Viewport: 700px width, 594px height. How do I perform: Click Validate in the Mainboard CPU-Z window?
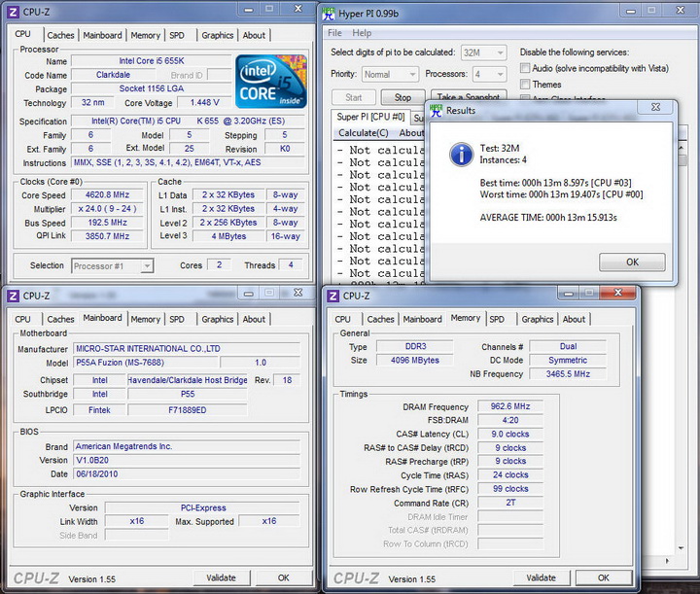[221, 577]
